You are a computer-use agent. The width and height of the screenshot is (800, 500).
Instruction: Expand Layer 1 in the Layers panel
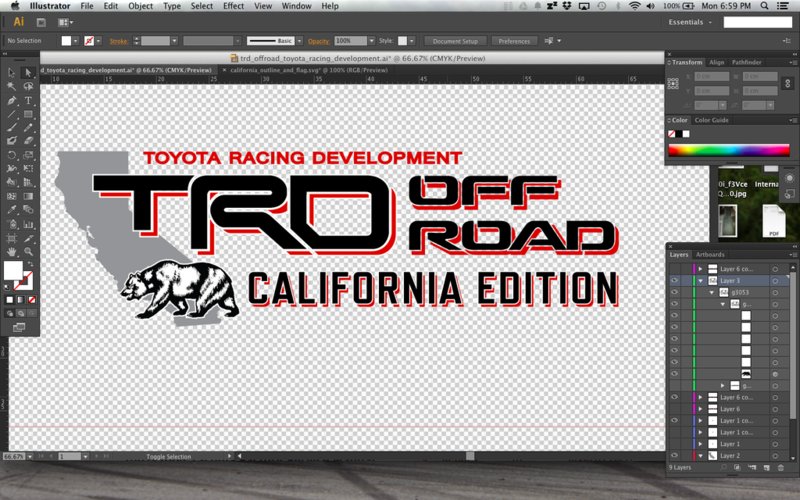click(x=701, y=444)
